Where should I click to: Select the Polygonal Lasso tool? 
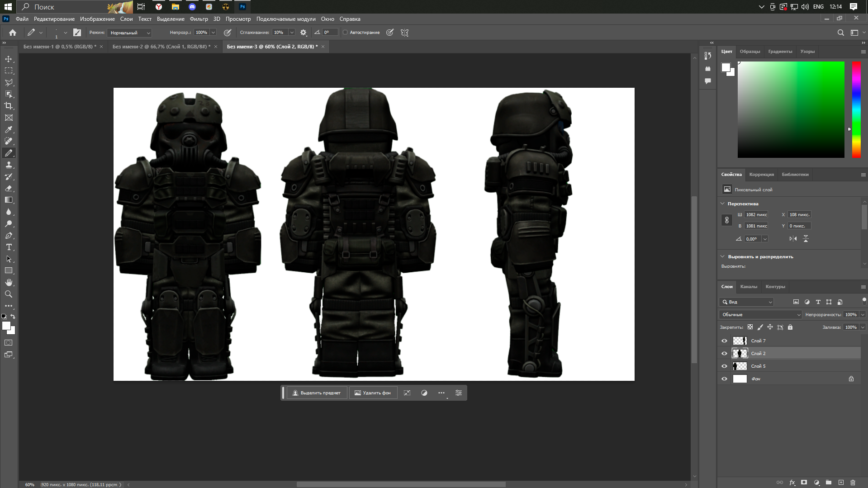click(x=9, y=83)
